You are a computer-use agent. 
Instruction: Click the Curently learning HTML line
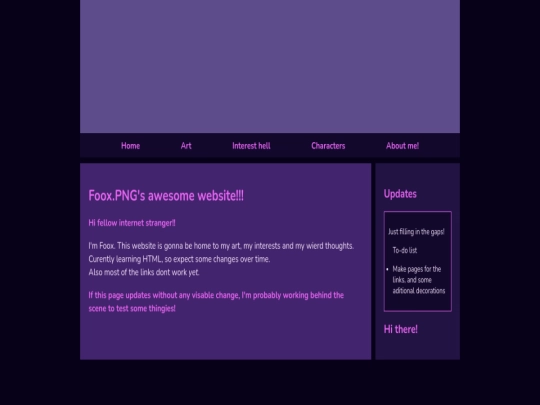pyautogui.click(x=179, y=259)
